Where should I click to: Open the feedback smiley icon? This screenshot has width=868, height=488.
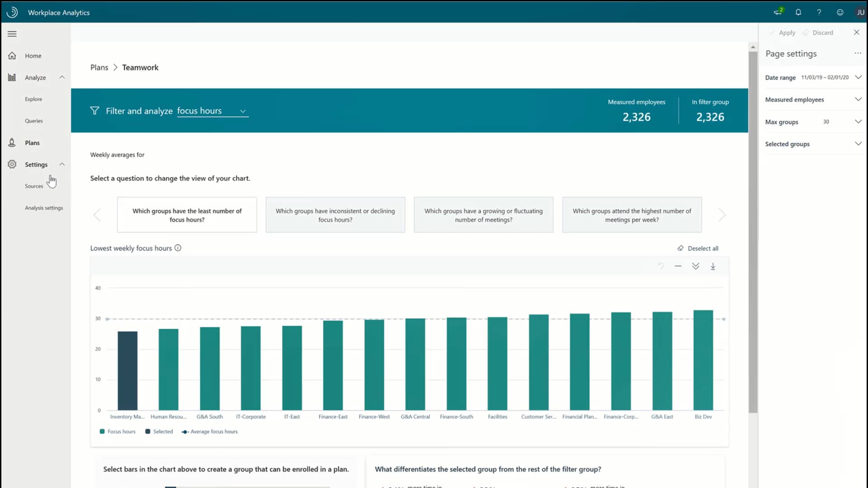[840, 12]
